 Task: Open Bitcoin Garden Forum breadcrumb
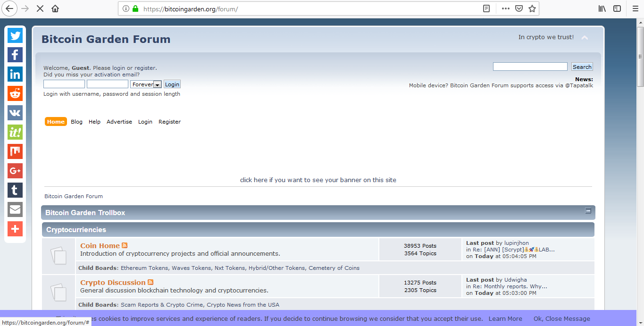pos(74,196)
